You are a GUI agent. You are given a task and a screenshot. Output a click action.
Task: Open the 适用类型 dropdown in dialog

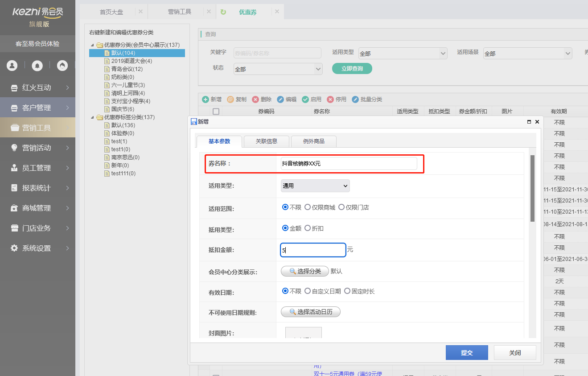(315, 186)
